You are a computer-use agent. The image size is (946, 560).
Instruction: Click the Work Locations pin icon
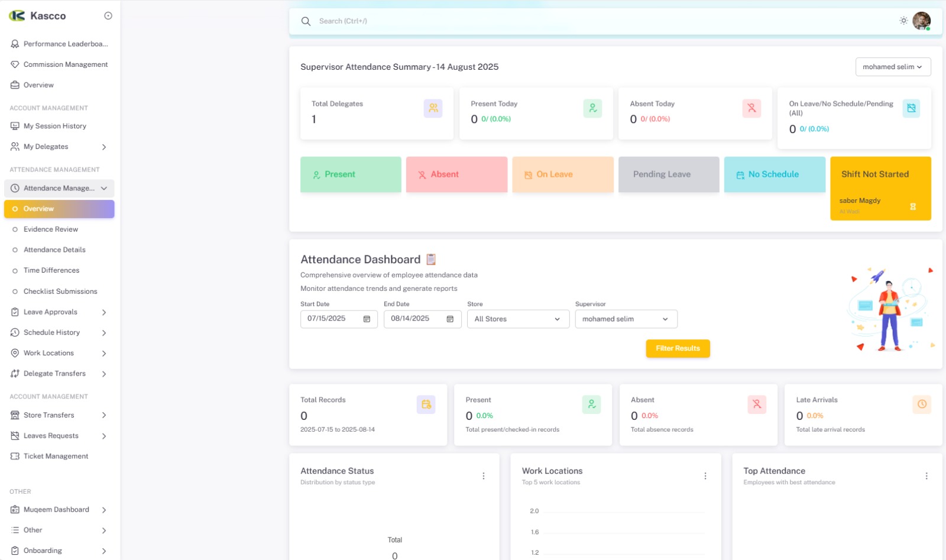click(15, 353)
